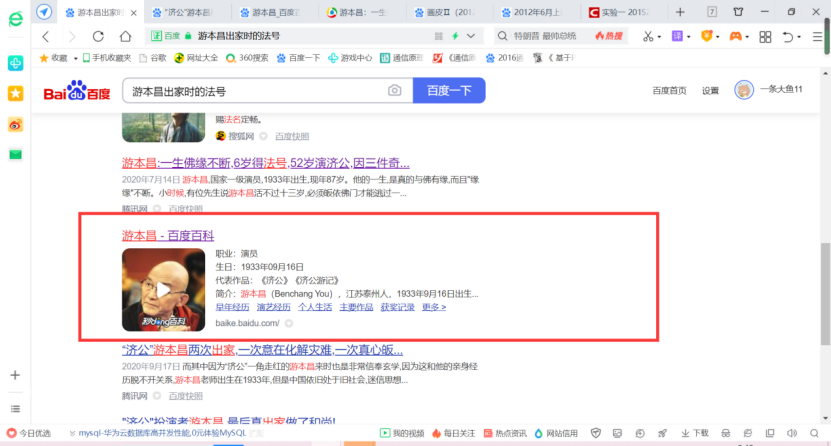The height and width of the screenshot is (446, 831).
Task: Click the 360 browser logo
Action: click(15, 19)
